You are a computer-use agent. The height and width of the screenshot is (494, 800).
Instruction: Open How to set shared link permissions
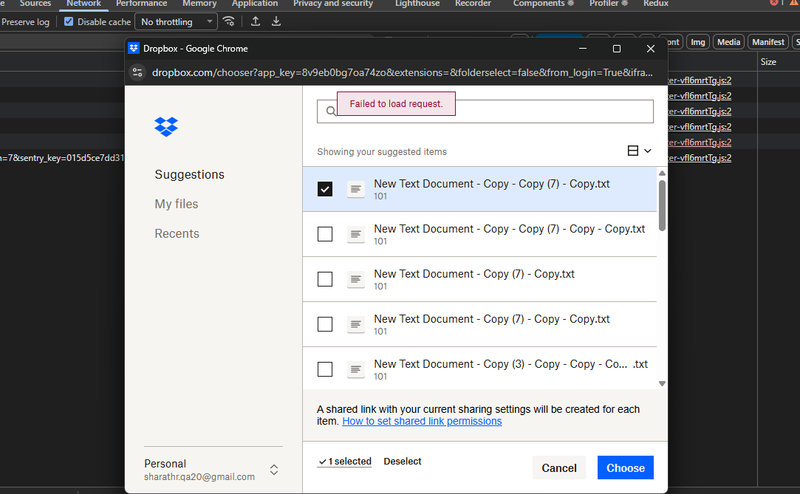point(421,421)
